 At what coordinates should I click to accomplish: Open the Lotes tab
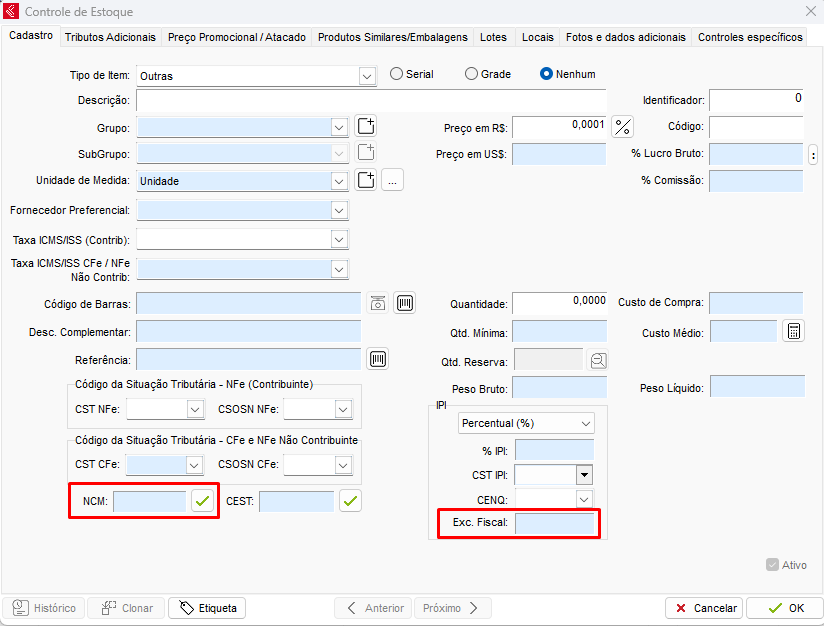(x=493, y=37)
